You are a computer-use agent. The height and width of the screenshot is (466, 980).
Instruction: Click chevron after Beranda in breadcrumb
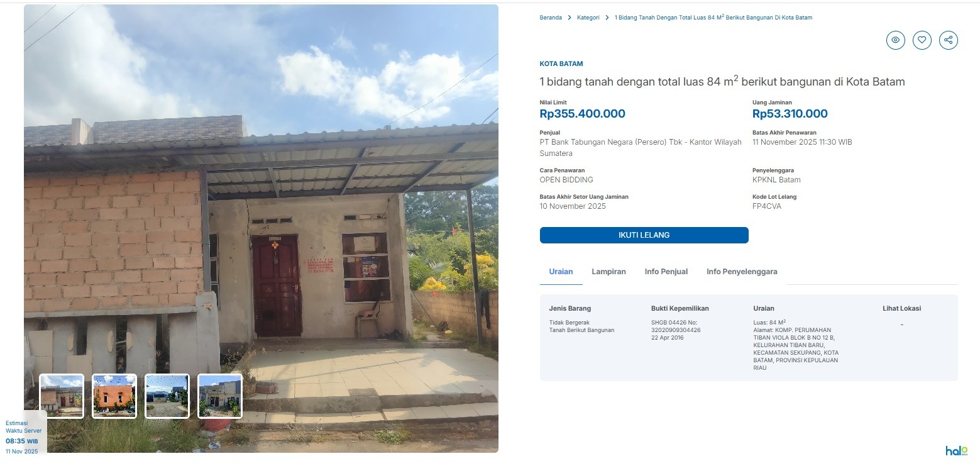coord(570,18)
